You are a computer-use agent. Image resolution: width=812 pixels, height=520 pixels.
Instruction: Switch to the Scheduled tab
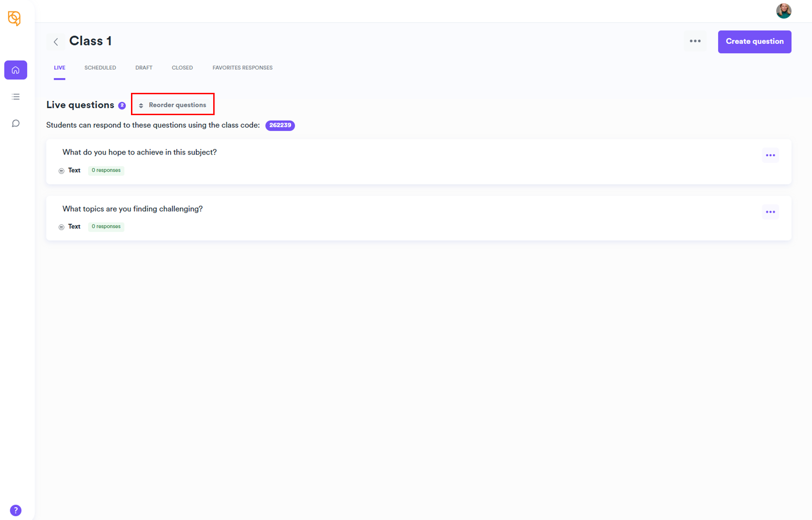point(100,68)
